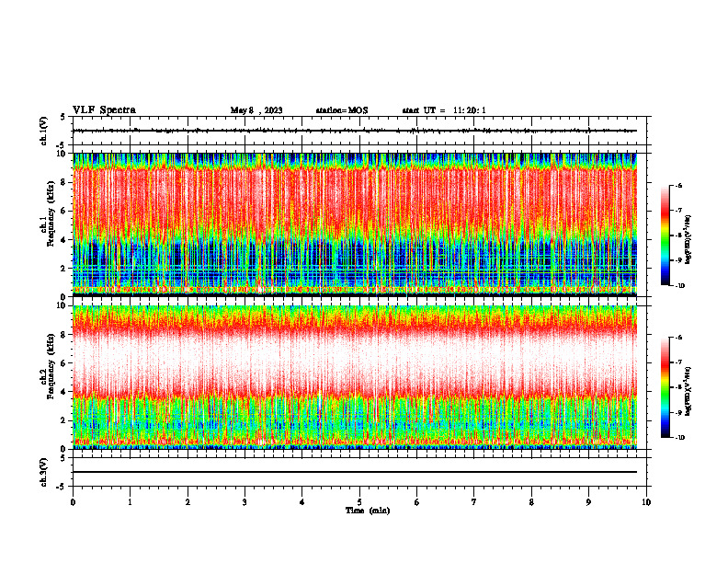The image size is (728, 563).
Task: Click the "Time (min)" x-axis label
Action: 368,511
